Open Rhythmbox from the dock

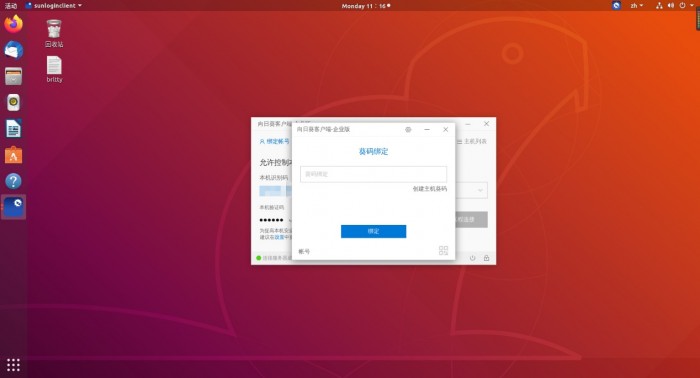pyautogui.click(x=13, y=103)
